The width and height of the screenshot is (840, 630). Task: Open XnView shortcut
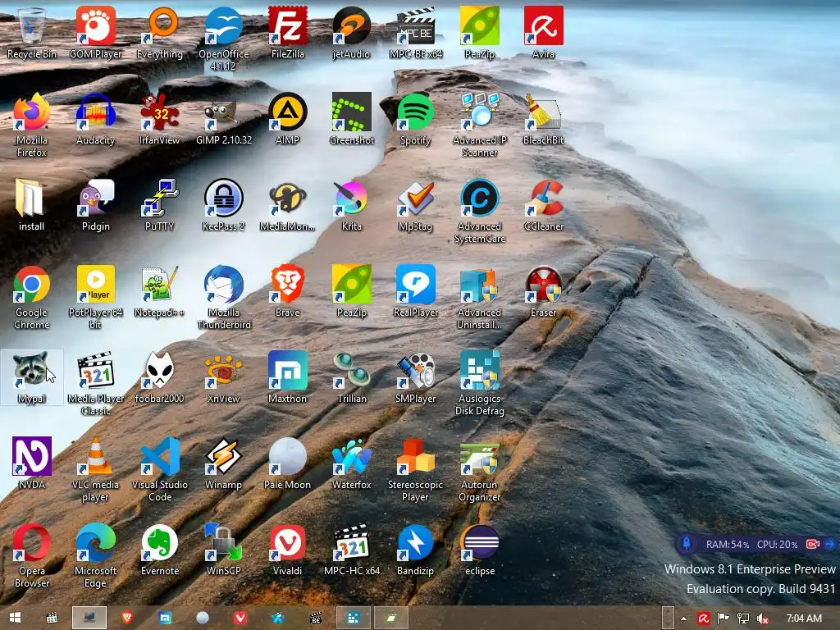[x=223, y=377]
